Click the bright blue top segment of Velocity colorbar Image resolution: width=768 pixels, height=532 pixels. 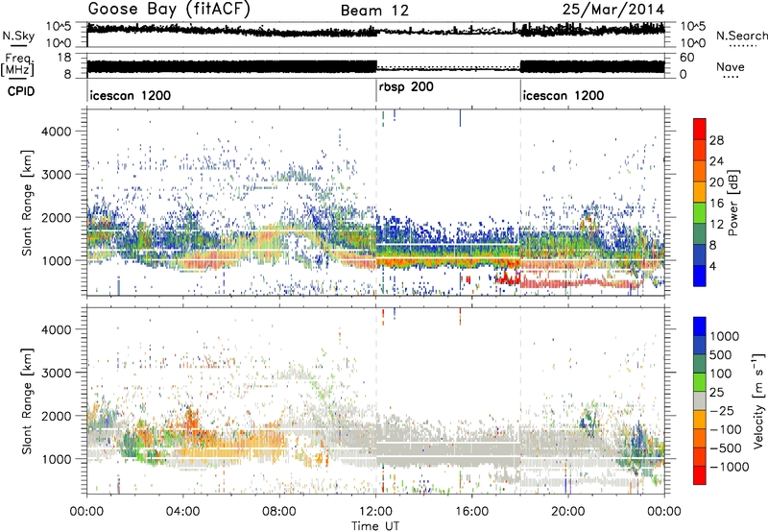point(700,326)
